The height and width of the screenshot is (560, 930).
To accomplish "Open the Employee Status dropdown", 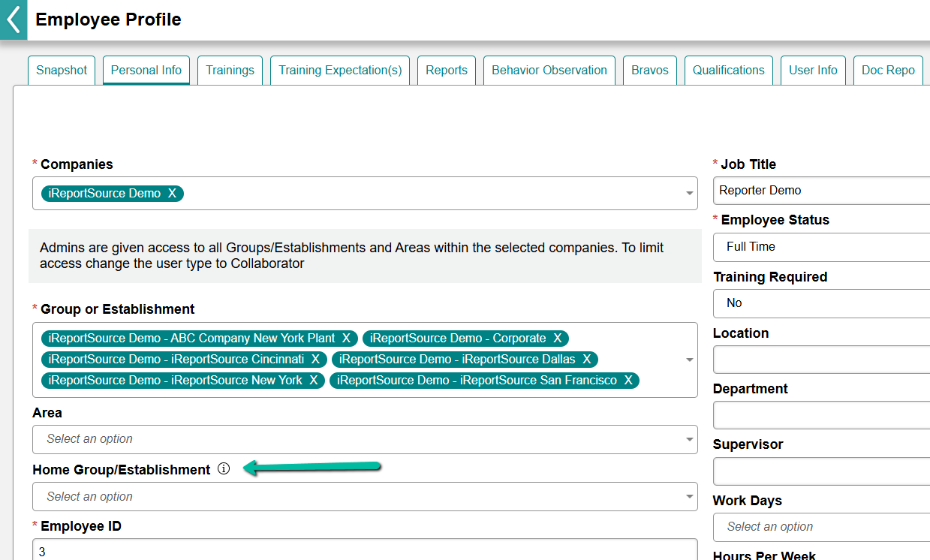I will (x=821, y=247).
